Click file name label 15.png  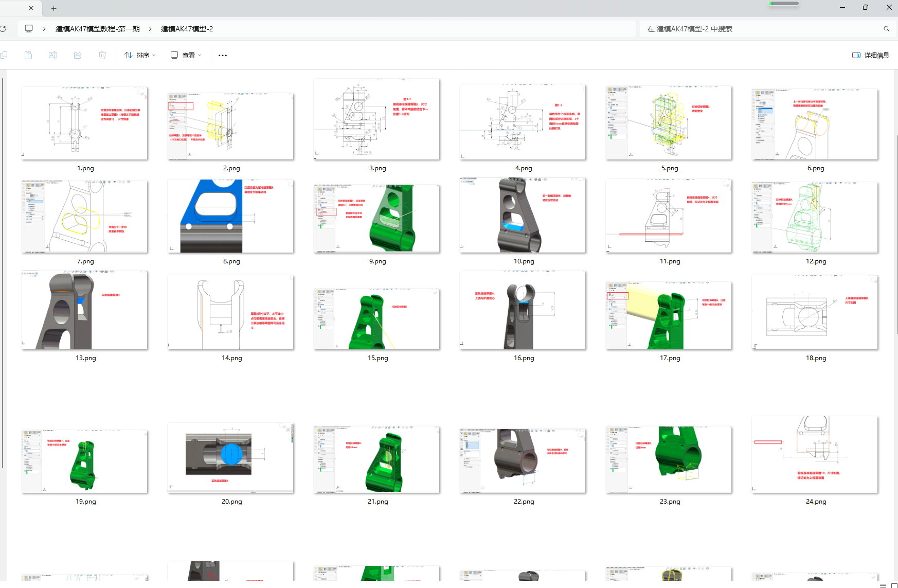pyautogui.click(x=378, y=358)
